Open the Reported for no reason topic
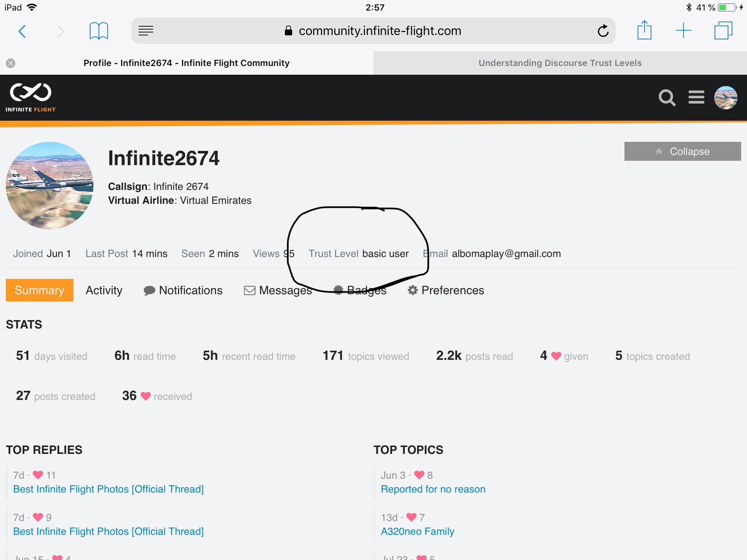Image resolution: width=747 pixels, height=560 pixels. click(433, 489)
